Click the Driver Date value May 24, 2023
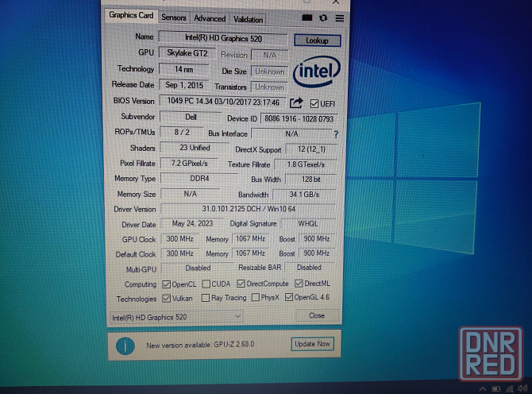 tap(192, 224)
